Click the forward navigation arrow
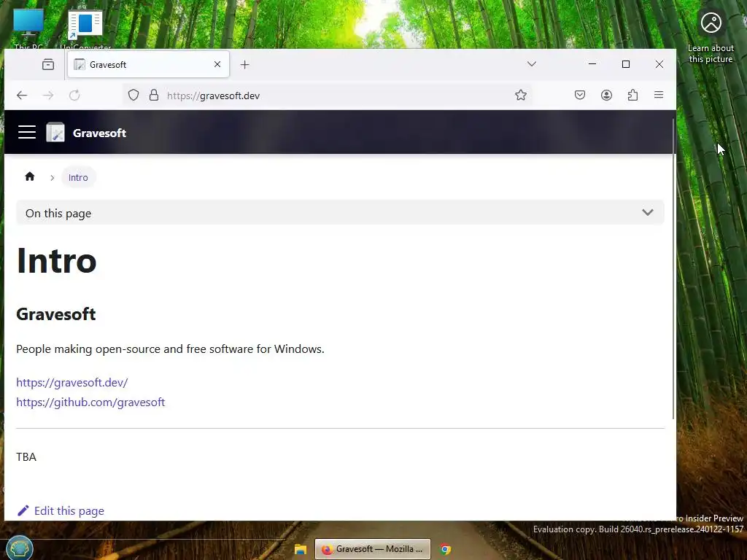 (x=48, y=96)
